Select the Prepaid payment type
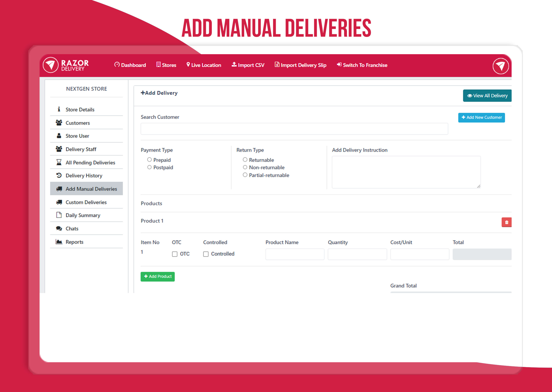Image resolution: width=552 pixels, height=392 pixels. 149,160
